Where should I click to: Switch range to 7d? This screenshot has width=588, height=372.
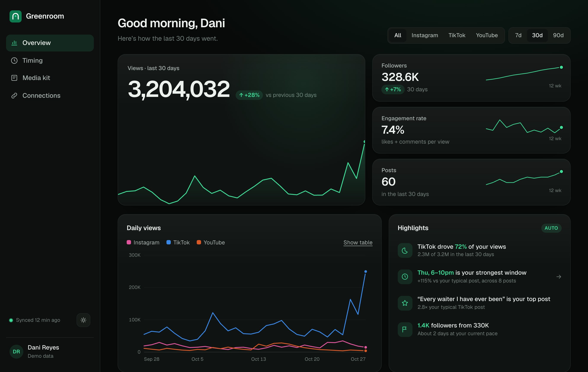518,35
